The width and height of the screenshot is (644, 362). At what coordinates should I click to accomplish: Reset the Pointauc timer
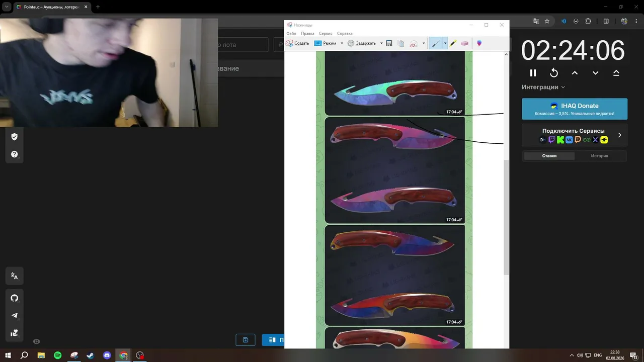tap(554, 73)
